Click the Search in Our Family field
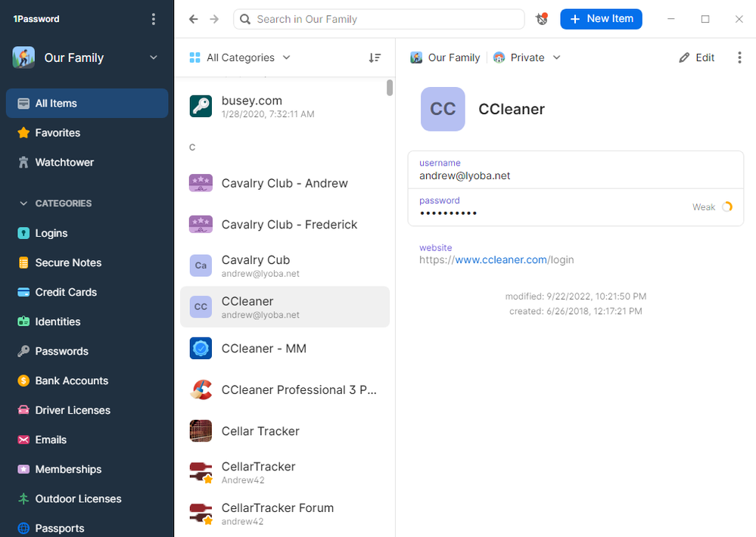The height and width of the screenshot is (537, 756). click(386, 19)
